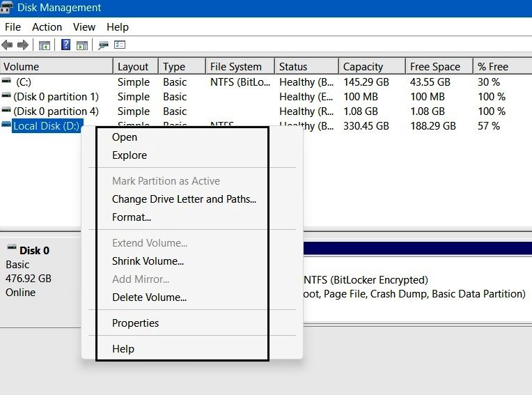Sort by the File System column header
This screenshot has height=395, width=532.
click(240, 66)
